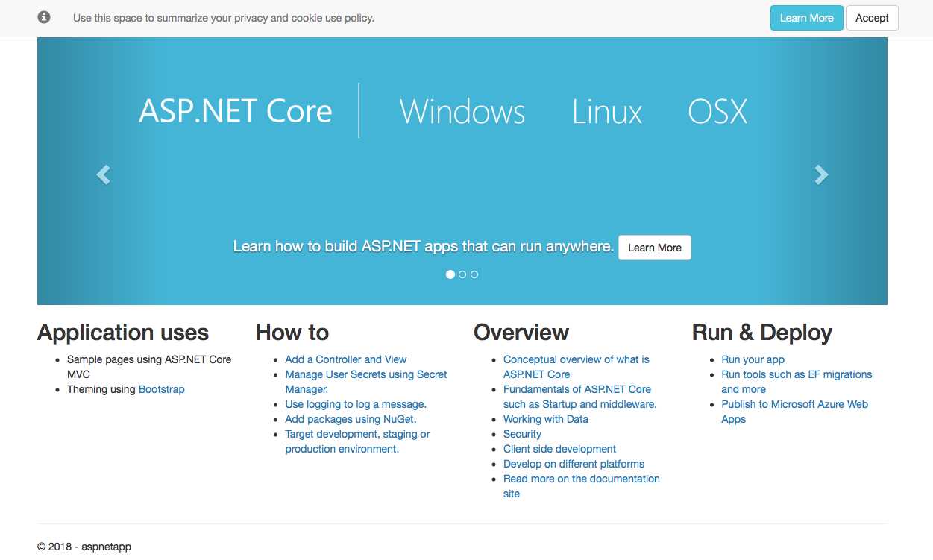This screenshot has height=560, width=933.
Task: Advance to next carousel slide arrow
Action: coord(821,174)
